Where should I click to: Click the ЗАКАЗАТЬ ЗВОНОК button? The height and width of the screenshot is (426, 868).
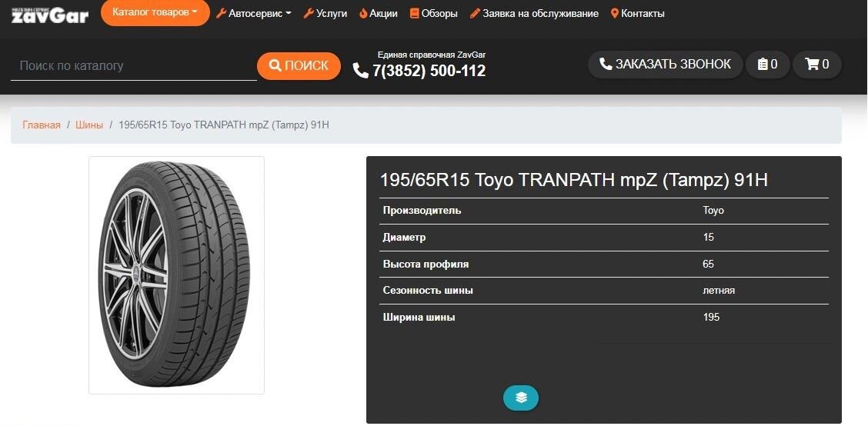(x=666, y=64)
